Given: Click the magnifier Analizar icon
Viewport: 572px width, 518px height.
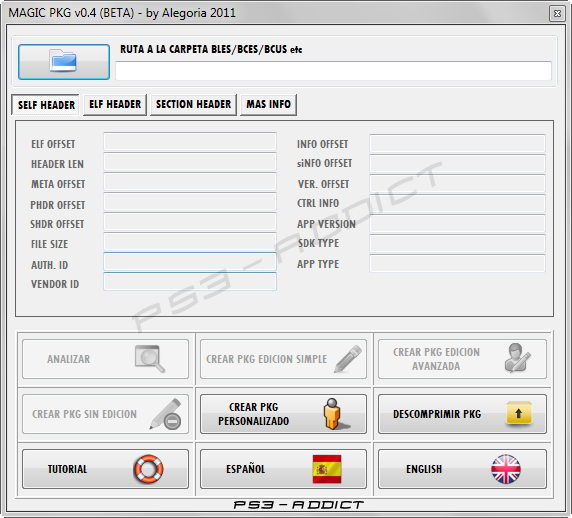Looking at the screenshot, I should 150,359.
